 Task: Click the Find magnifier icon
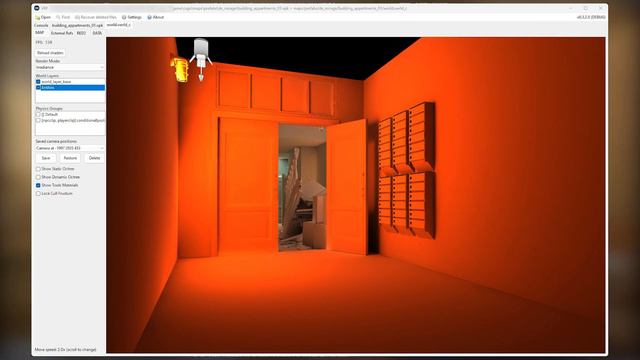(x=58, y=18)
